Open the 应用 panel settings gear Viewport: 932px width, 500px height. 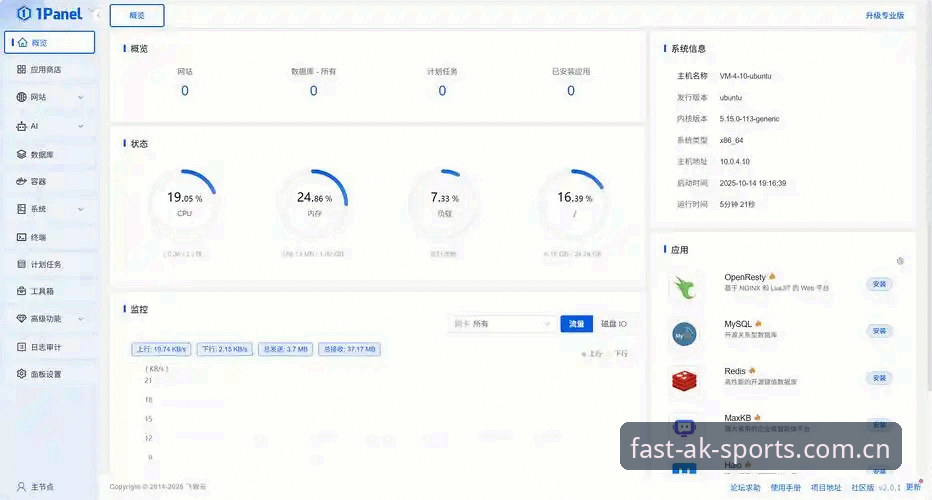coord(900,261)
